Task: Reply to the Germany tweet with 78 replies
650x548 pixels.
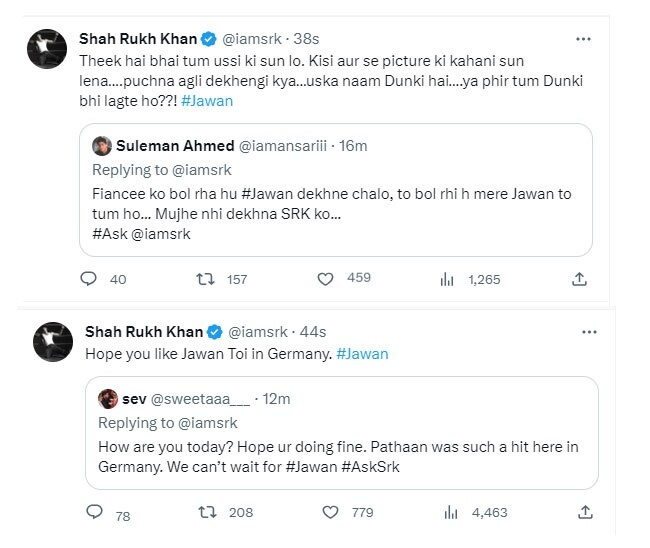Action: tap(95, 512)
